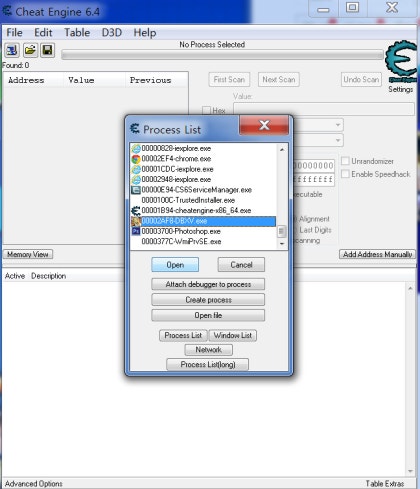Screen dimensions: 420x489
Task: Click process list scroll down arrow
Action: click(x=282, y=244)
